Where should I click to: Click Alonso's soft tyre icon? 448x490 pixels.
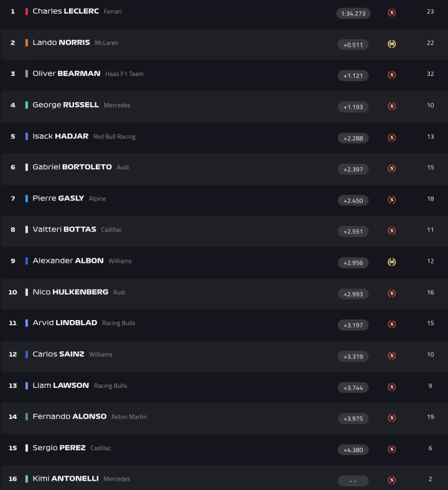(391, 417)
